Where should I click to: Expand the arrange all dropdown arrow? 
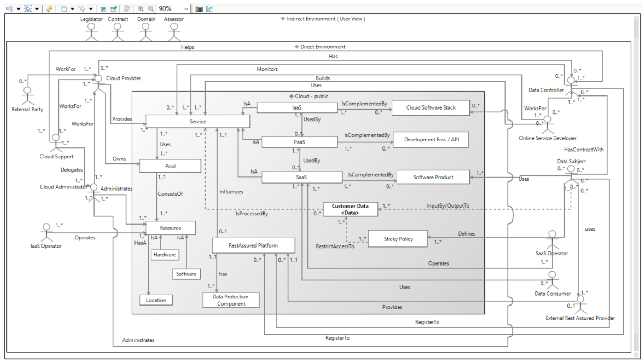click(x=18, y=9)
